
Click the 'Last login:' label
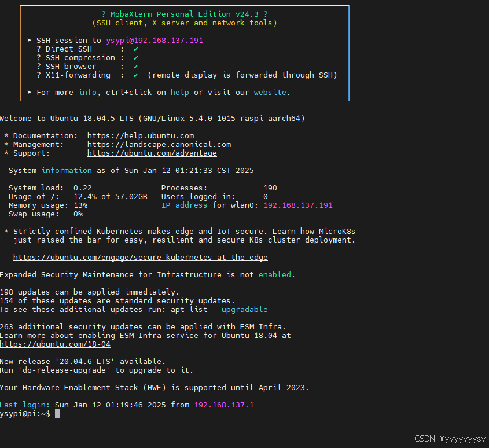pyautogui.click(x=25, y=405)
